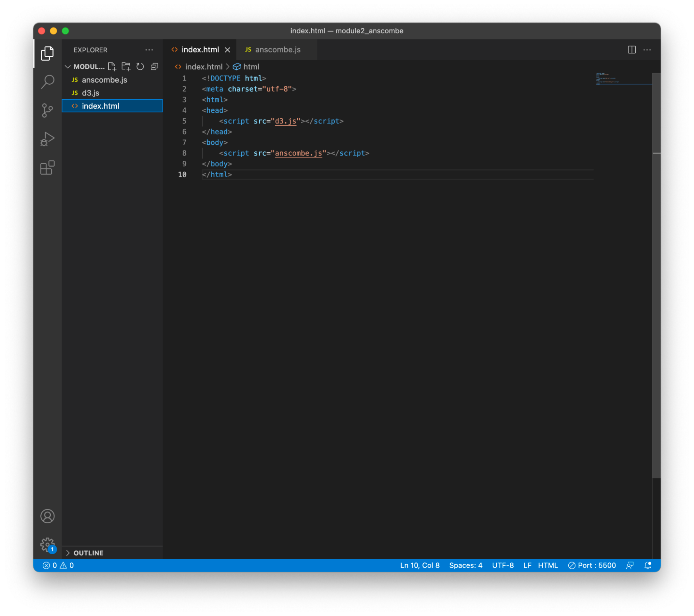Image resolution: width=694 pixels, height=616 pixels.
Task: Open Explorer views and more actions menu
Action: click(x=149, y=50)
